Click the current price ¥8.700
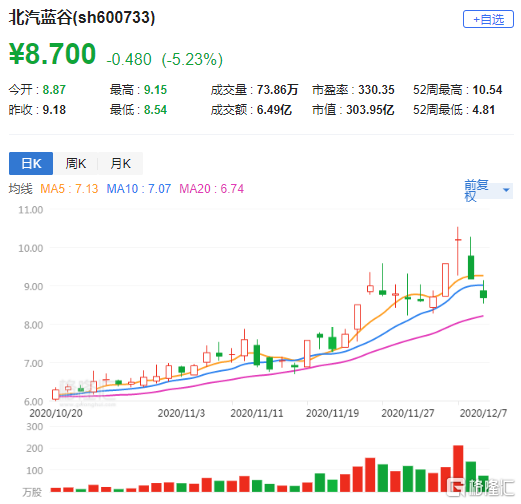The height and width of the screenshot is (504, 521). click(53, 54)
